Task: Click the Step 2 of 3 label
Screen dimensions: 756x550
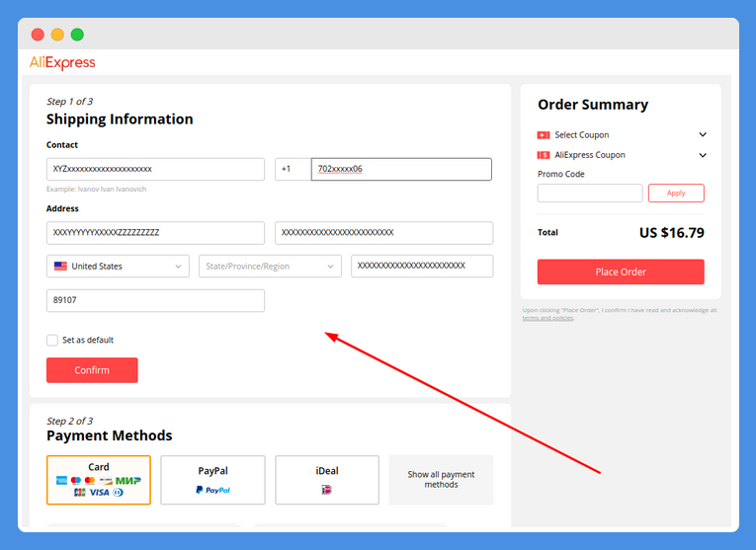Action: [69, 421]
